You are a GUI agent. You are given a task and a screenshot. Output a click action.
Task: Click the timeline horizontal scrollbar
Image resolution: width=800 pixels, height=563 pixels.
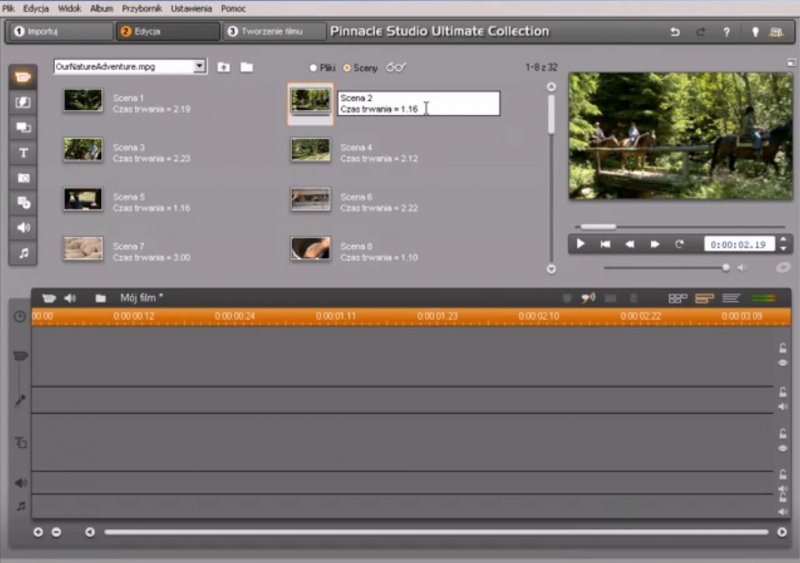pyautogui.click(x=436, y=532)
